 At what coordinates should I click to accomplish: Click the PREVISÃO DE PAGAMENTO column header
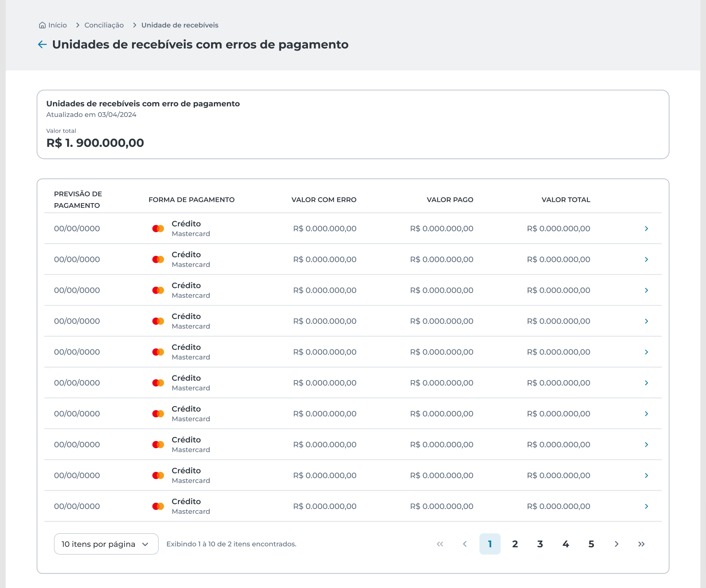tap(78, 200)
